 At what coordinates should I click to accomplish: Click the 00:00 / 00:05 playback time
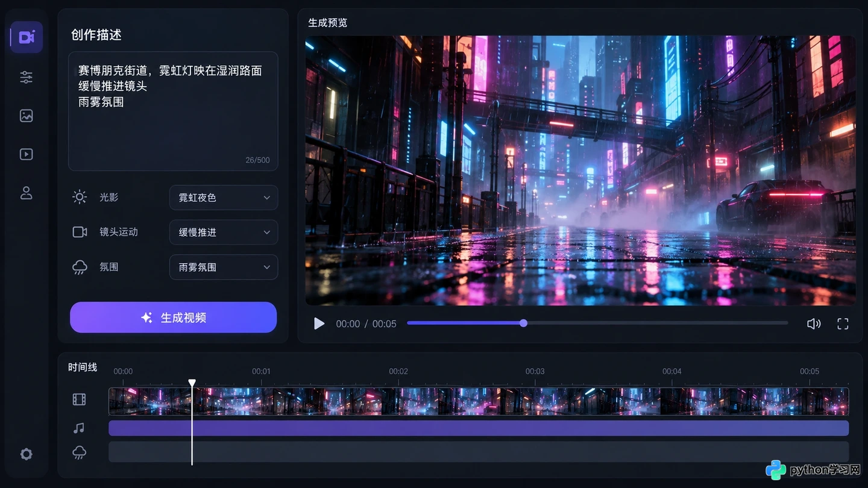point(366,324)
